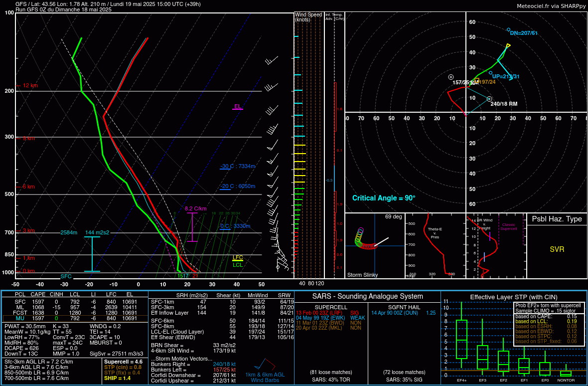588x386 pixels.
Task: Click the 'BRN Shear =' label
Action: click(167, 345)
